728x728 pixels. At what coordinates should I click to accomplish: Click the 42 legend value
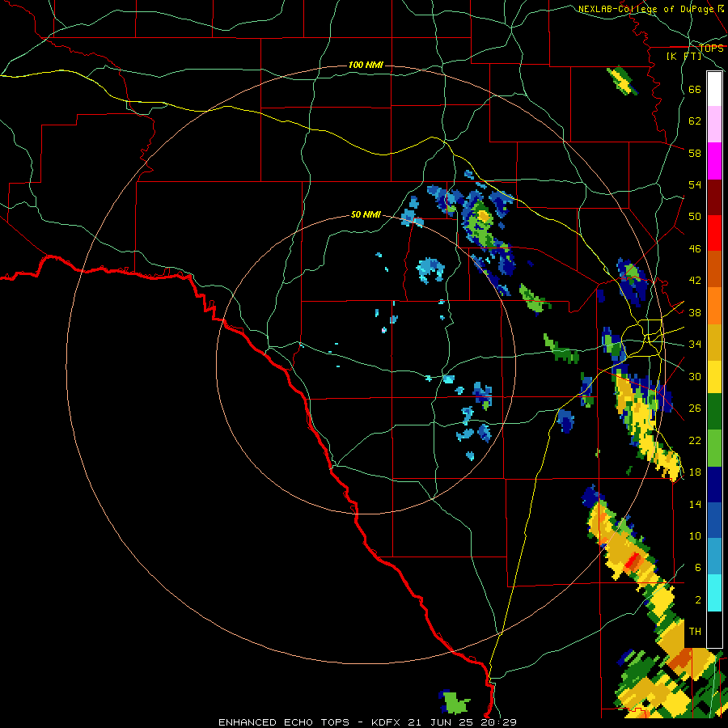695,281
